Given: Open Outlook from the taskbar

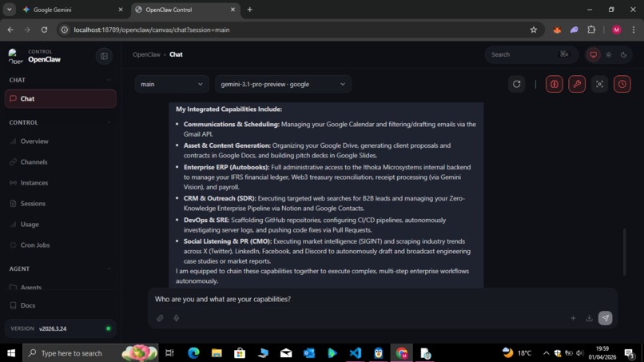Looking at the screenshot, I should 309,353.
